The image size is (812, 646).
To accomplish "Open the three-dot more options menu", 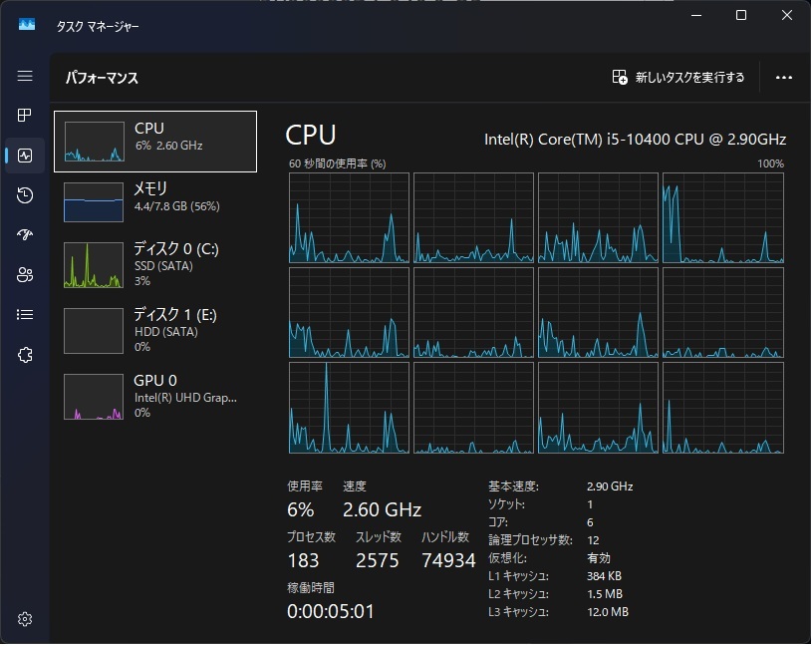I will 783,77.
